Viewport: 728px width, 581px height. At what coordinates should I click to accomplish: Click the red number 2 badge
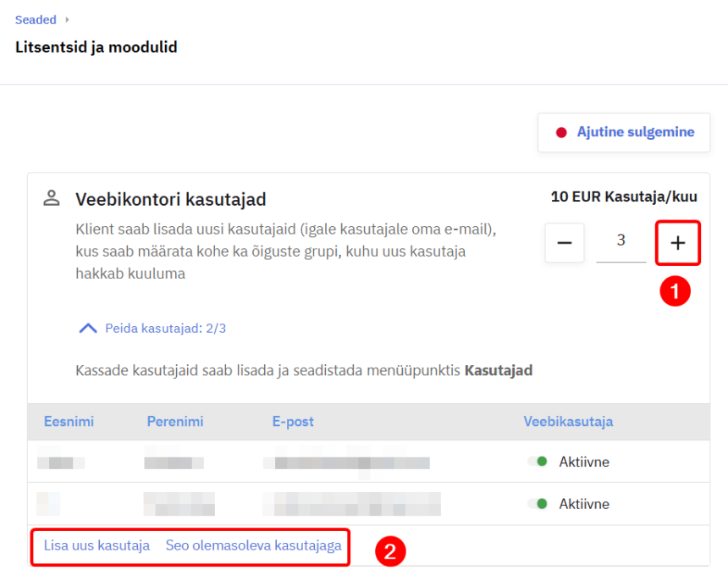click(x=389, y=552)
